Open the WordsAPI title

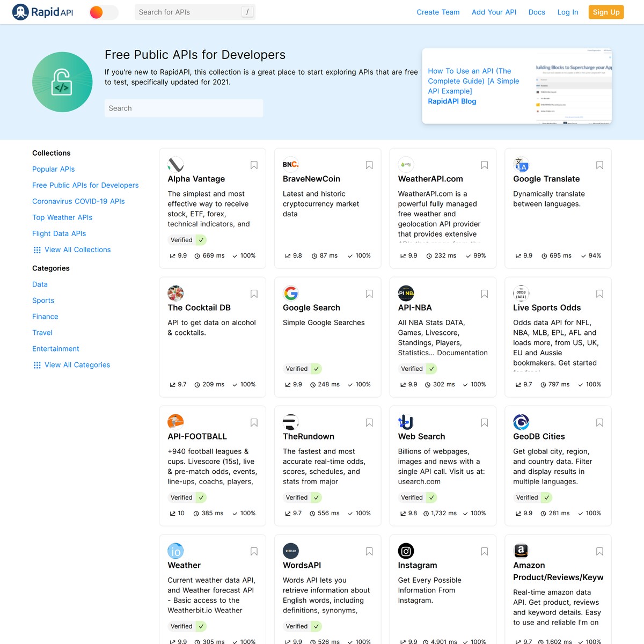click(x=302, y=565)
